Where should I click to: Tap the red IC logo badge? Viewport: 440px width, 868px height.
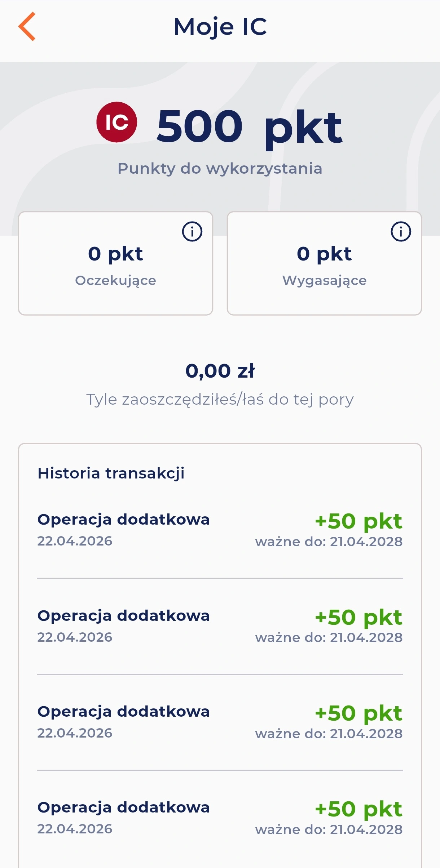pos(116,122)
